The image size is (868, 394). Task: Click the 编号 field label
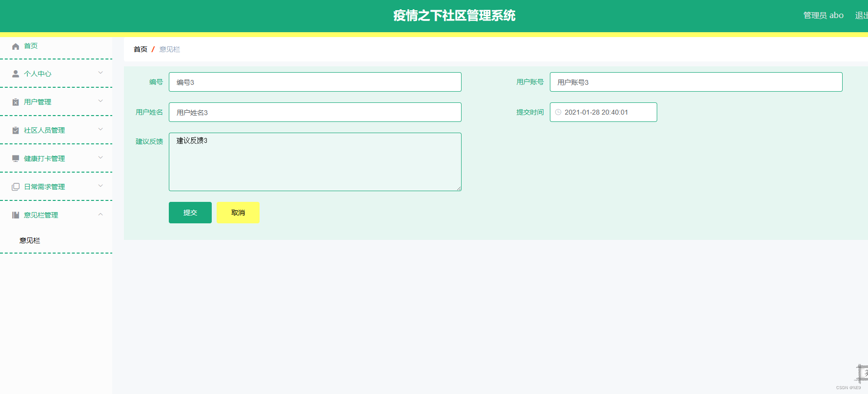coord(156,82)
